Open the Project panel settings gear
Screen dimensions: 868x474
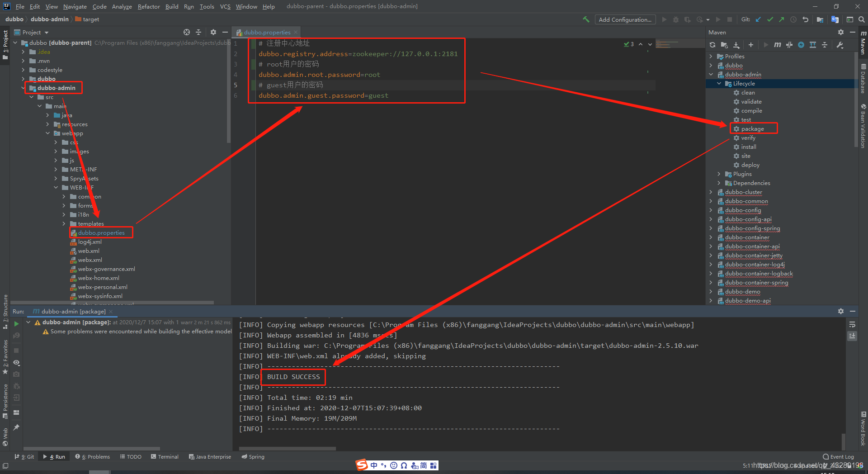[x=213, y=32]
